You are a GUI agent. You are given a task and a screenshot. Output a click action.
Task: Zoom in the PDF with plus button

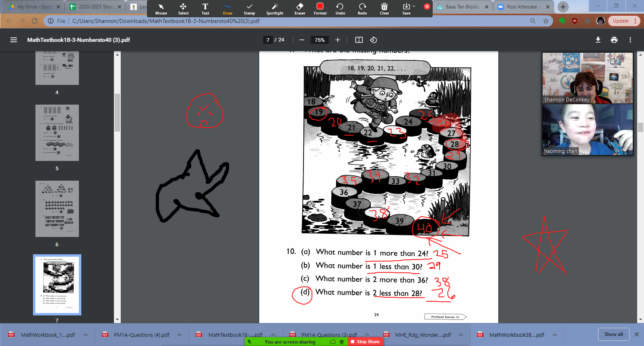point(338,40)
